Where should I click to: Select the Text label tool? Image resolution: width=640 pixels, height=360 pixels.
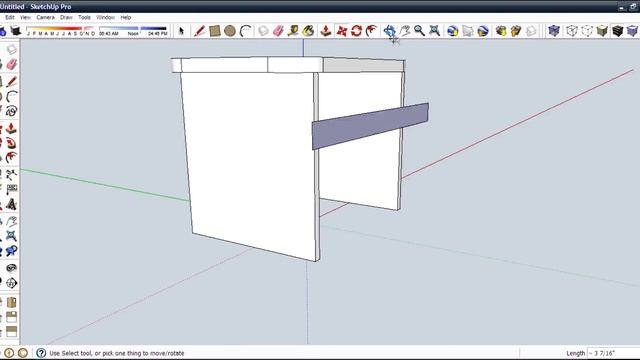(x=11, y=189)
